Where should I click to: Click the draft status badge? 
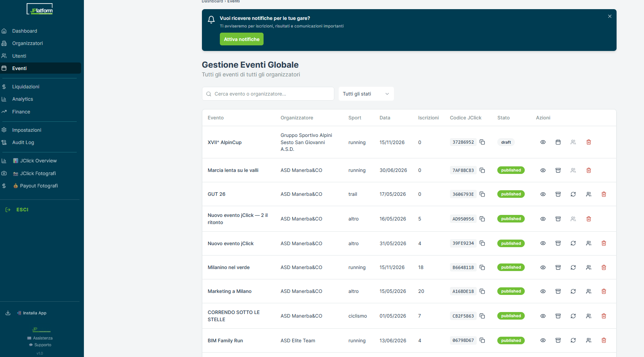(x=506, y=142)
